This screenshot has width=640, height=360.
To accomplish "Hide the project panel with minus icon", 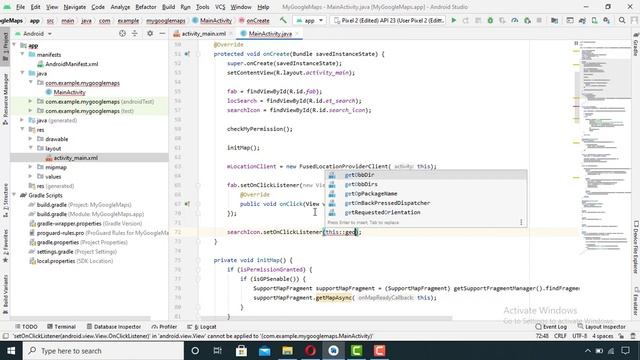I will pos(162,33).
